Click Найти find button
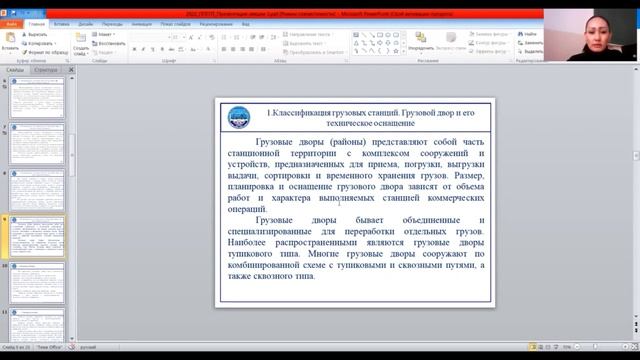Screen dimensions: 640x360 coord(527,34)
